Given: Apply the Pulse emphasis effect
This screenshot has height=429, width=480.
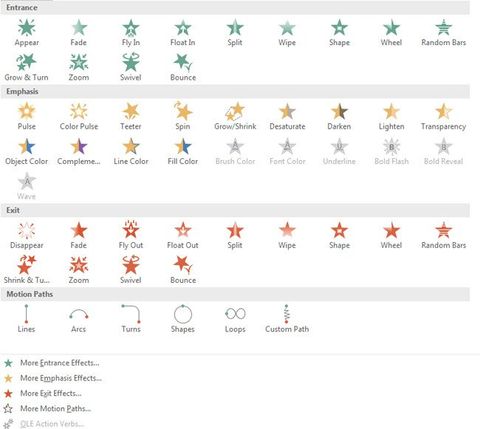Looking at the screenshot, I should coord(27,117).
